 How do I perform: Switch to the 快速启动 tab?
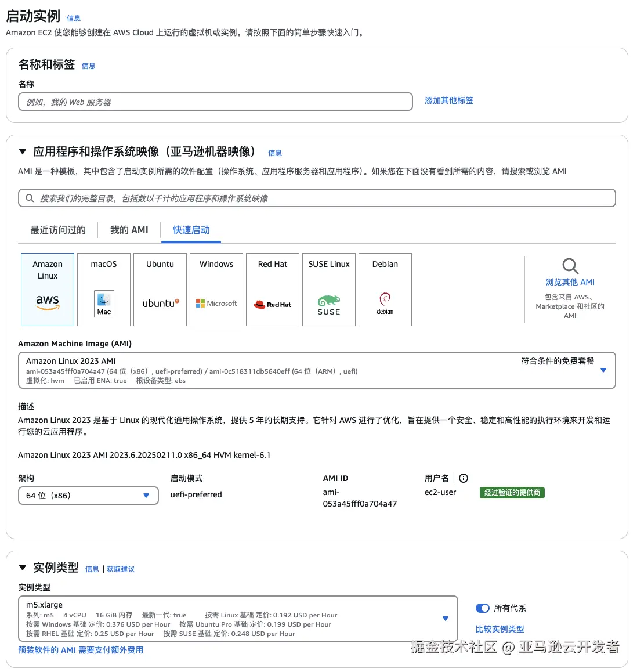(x=191, y=230)
